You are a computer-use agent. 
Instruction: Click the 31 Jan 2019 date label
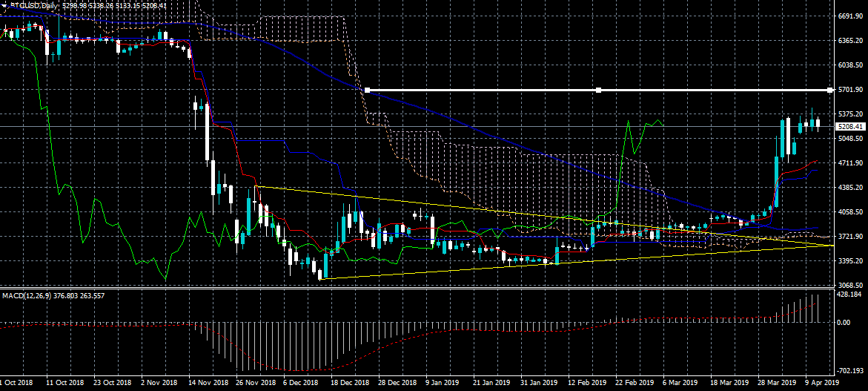coord(539,383)
